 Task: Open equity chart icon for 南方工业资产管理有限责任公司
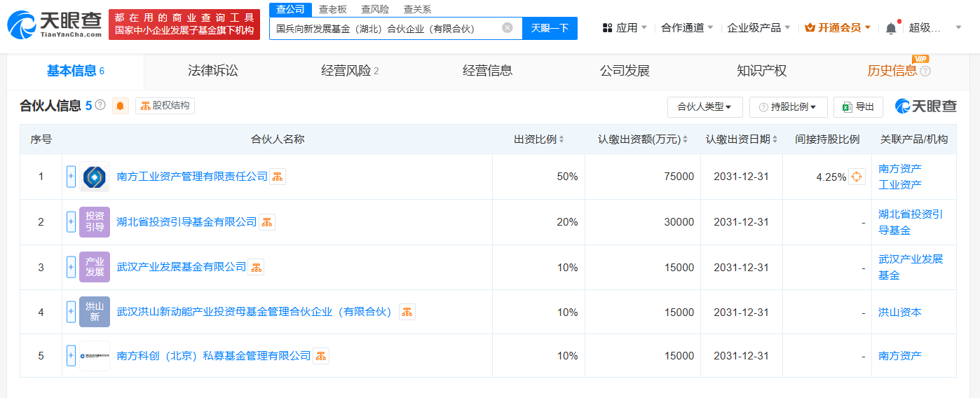(278, 177)
